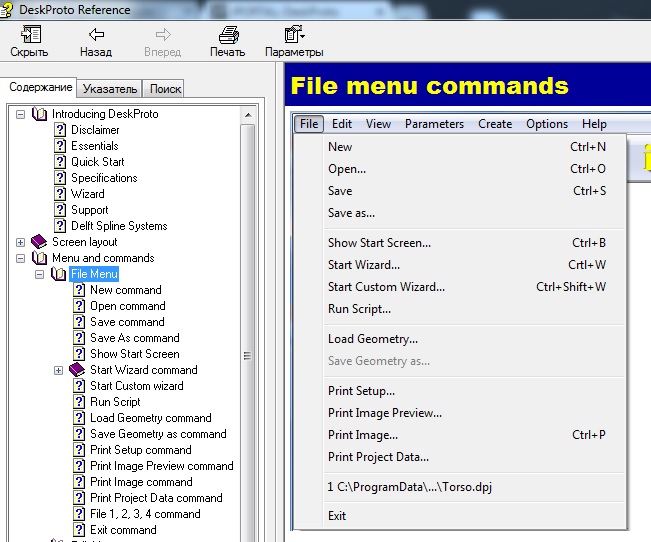Image resolution: width=651 pixels, height=542 pixels.
Task: Click Print Project Data... menu entry
Action: click(467, 457)
